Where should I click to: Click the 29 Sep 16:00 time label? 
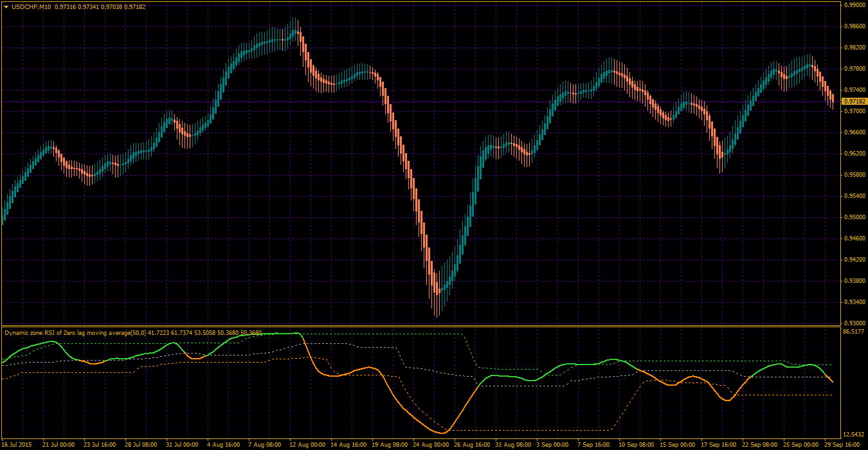point(841,445)
